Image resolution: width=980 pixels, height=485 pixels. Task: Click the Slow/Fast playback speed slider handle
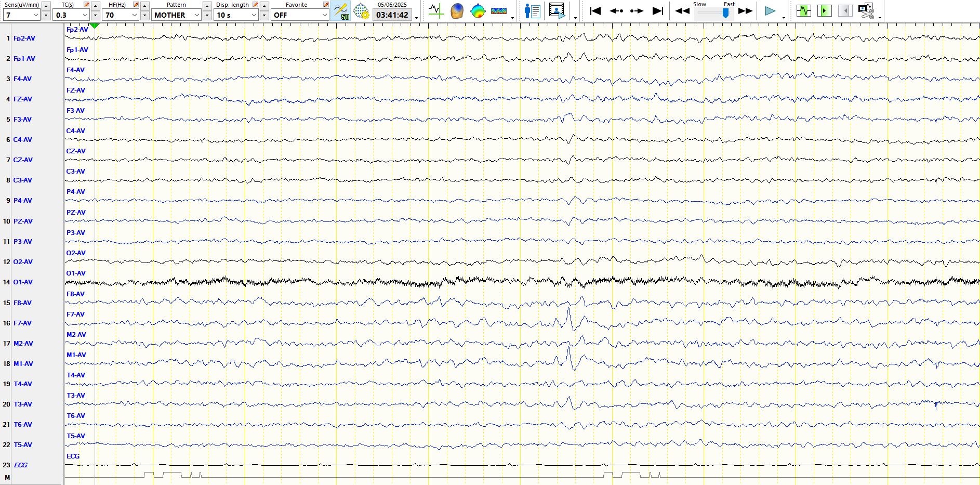point(726,12)
